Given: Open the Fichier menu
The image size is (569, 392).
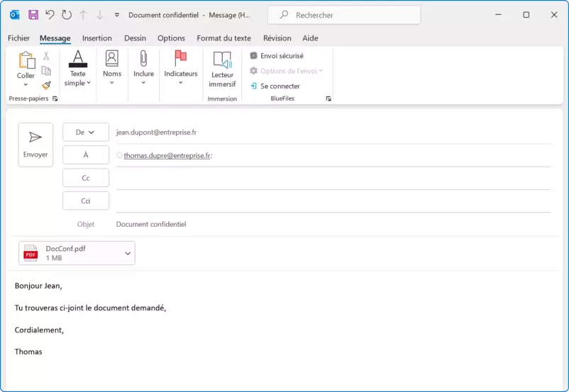Looking at the screenshot, I should 18,38.
